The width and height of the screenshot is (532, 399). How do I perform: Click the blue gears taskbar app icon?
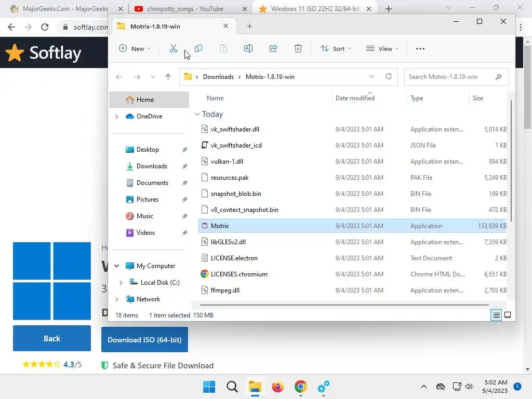coord(323,387)
